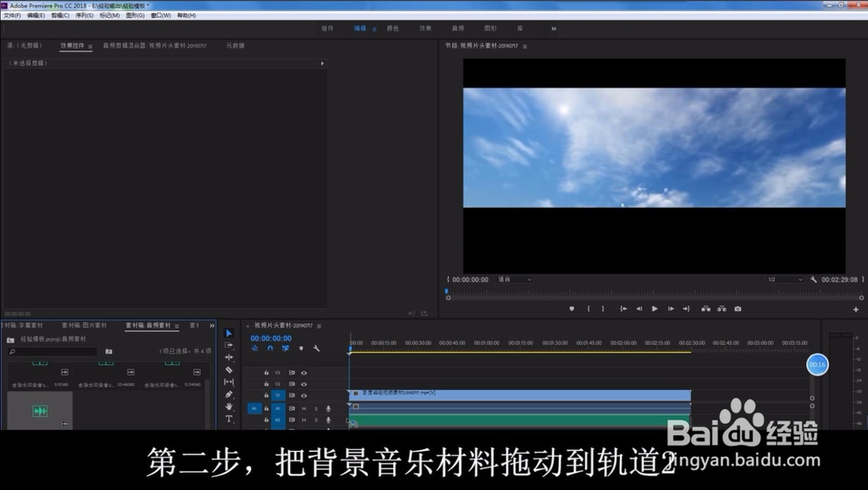Select the Pen tool
868x490 pixels.
(x=228, y=394)
